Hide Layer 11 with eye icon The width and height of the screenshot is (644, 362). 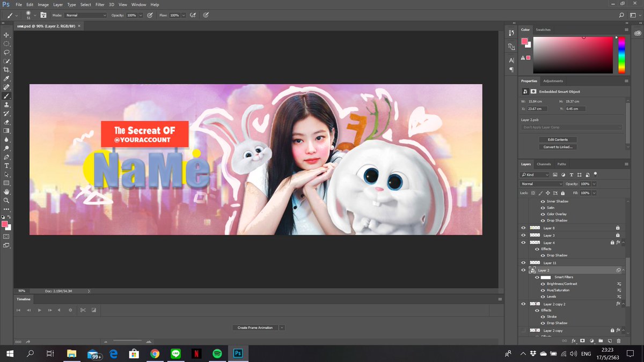pos(523,263)
